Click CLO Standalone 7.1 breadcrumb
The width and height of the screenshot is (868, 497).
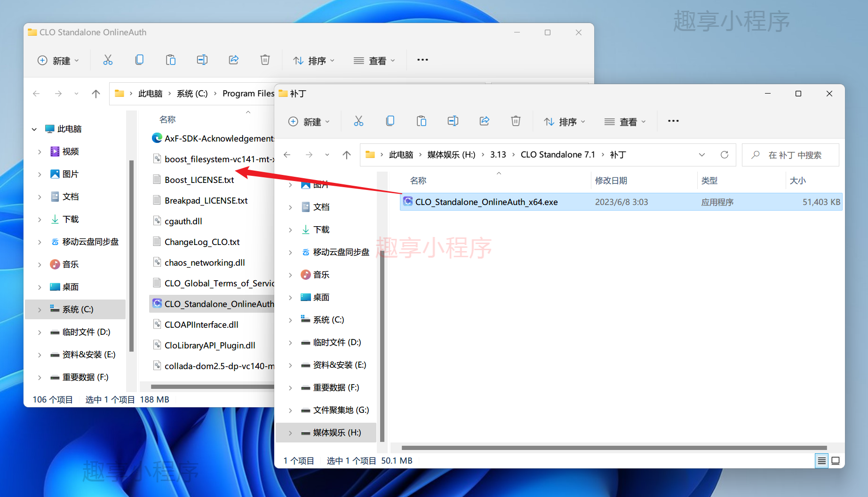[557, 155]
